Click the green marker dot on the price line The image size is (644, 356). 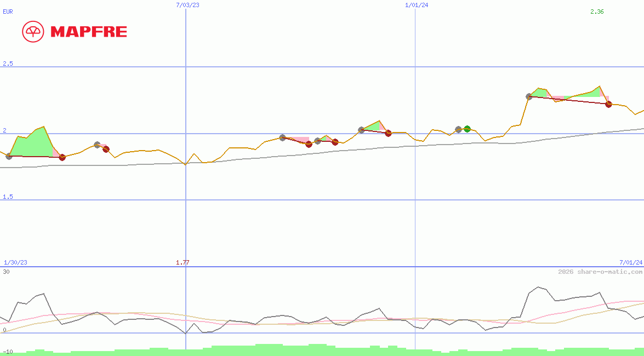467,129
